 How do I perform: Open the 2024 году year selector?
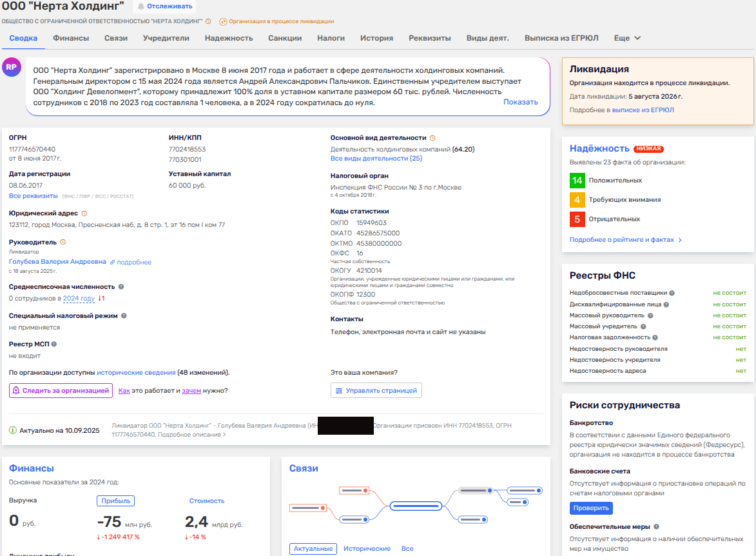(x=79, y=299)
